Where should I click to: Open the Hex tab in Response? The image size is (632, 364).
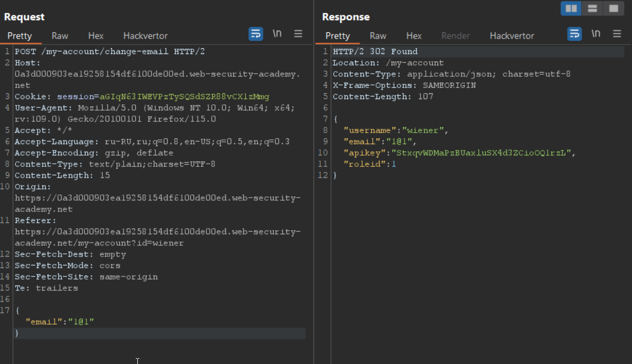point(414,36)
